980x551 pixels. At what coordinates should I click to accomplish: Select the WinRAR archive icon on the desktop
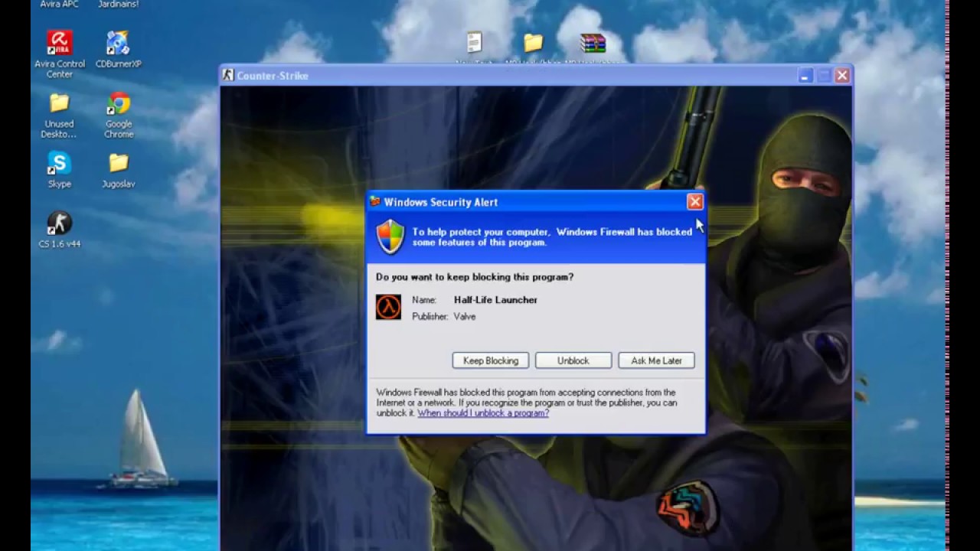click(x=593, y=43)
